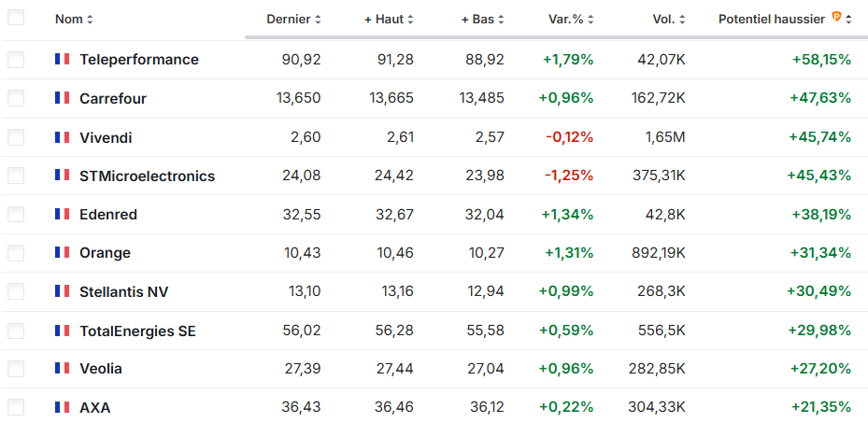This screenshot has width=868, height=423.
Task: Click the flag icon beside Veolia
Action: (x=62, y=368)
